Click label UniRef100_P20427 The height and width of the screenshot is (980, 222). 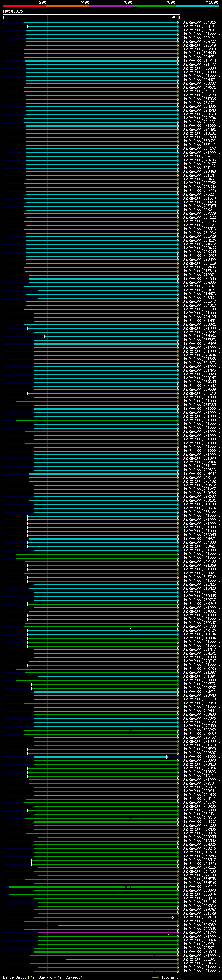pos(199,546)
